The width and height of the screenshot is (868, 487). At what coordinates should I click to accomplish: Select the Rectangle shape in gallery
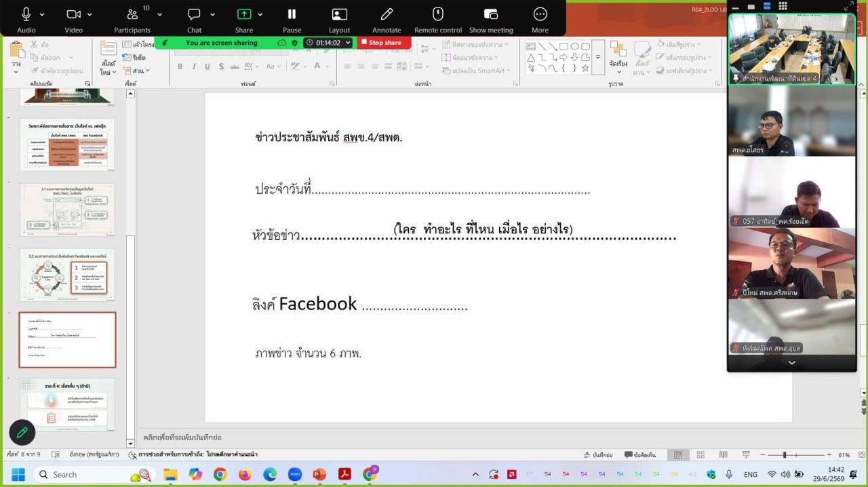pyautogui.click(x=564, y=46)
